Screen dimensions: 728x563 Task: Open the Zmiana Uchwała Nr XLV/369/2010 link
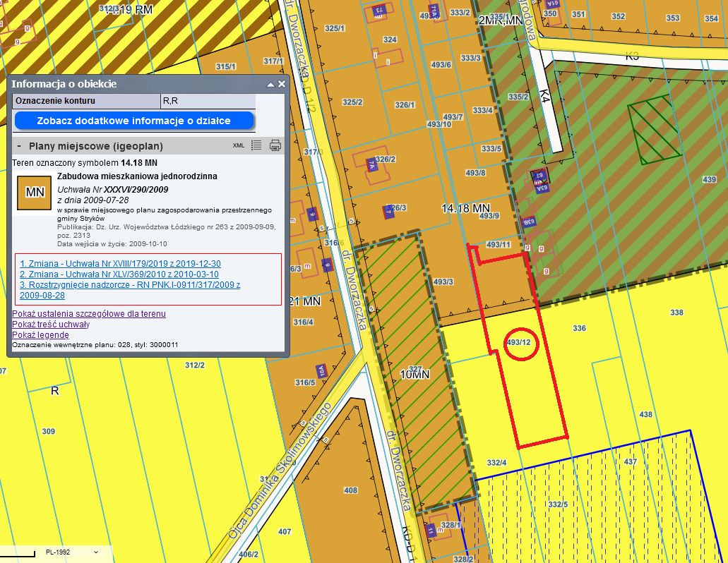(x=119, y=274)
